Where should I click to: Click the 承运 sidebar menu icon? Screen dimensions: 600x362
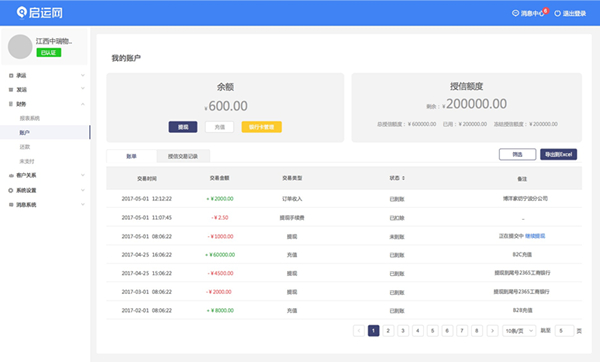(11, 76)
